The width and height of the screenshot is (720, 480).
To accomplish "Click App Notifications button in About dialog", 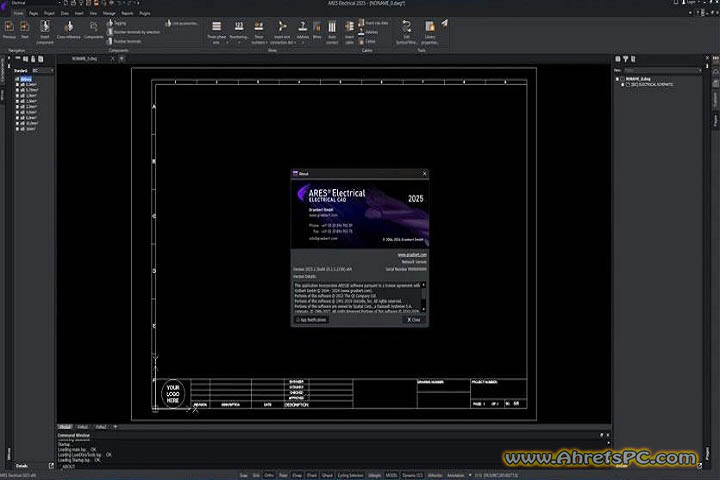I will [x=311, y=320].
